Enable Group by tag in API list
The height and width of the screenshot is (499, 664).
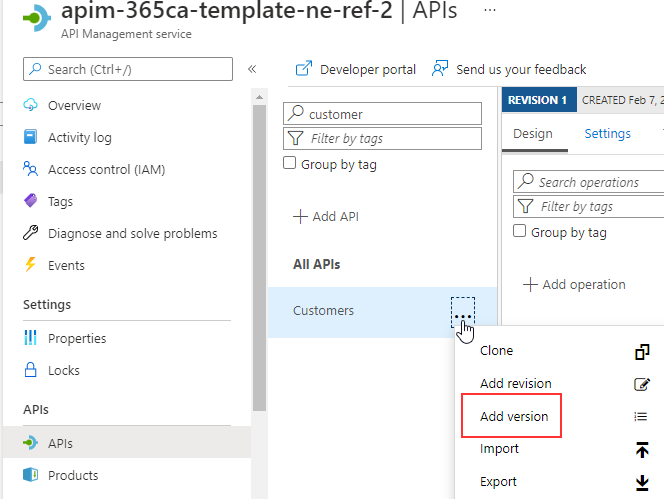[289, 163]
